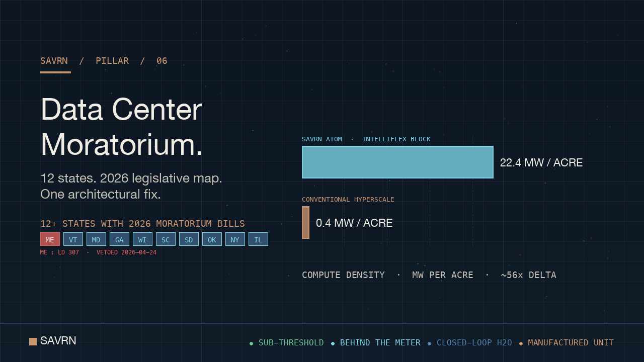This screenshot has width=644, height=362.
Task: Select the SD state chip
Action: click(x=189, y=239)
